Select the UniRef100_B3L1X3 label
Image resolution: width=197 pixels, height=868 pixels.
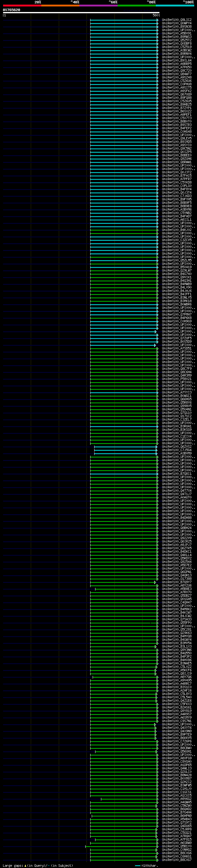(x=177, y=647)
